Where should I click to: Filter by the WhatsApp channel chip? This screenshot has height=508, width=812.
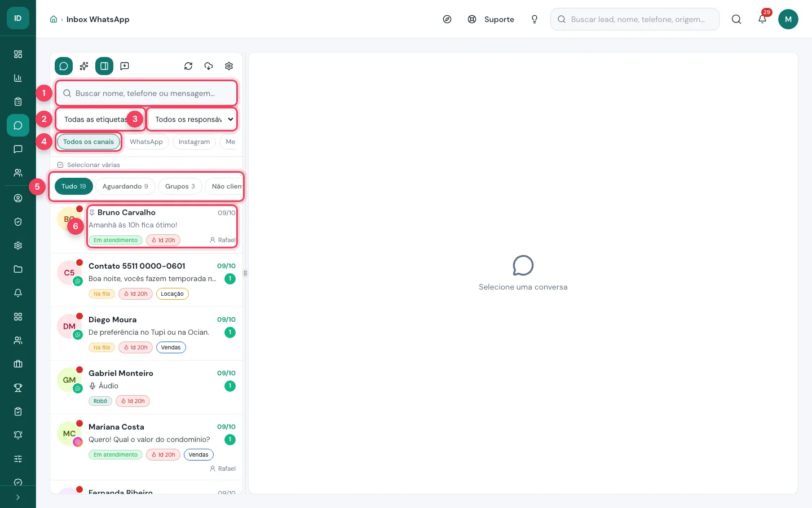click(146, 142)
